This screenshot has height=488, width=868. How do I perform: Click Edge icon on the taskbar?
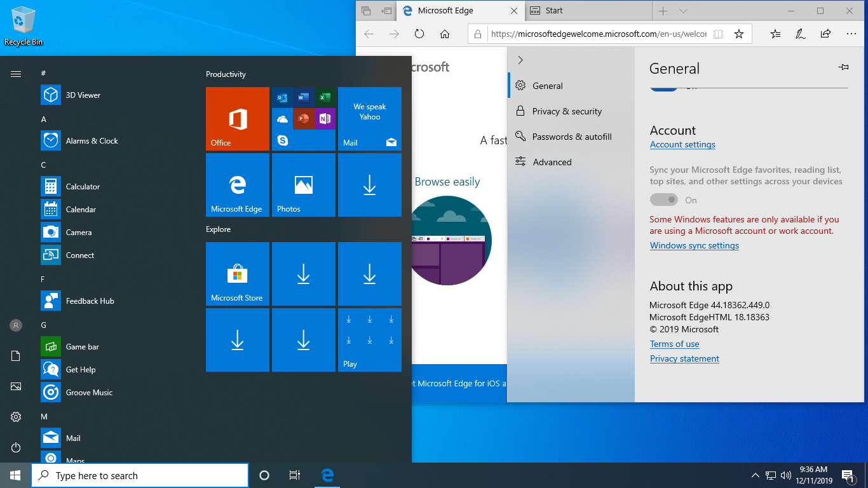[327, 475]
